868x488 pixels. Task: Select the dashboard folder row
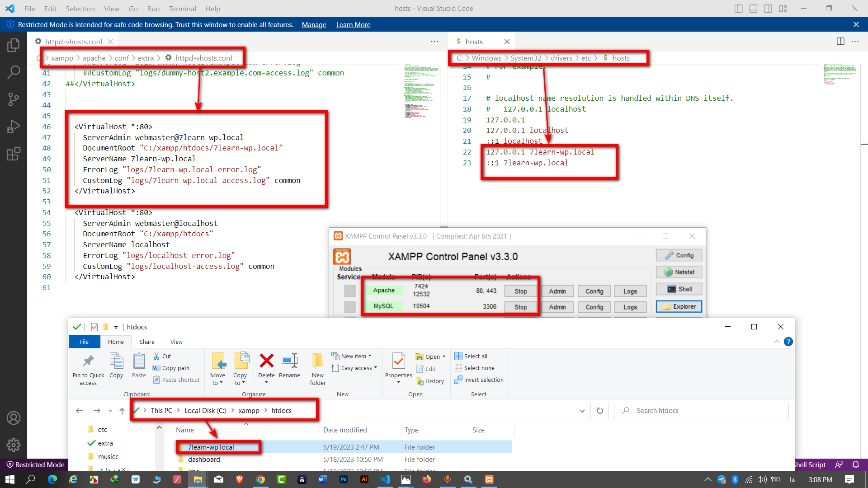(344, 459)
